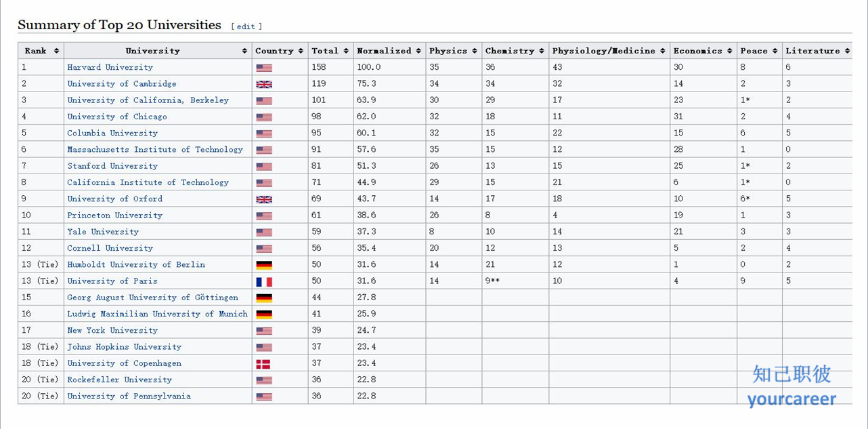Open Harvard University link
868x429 pixels.
click(110, 67)
